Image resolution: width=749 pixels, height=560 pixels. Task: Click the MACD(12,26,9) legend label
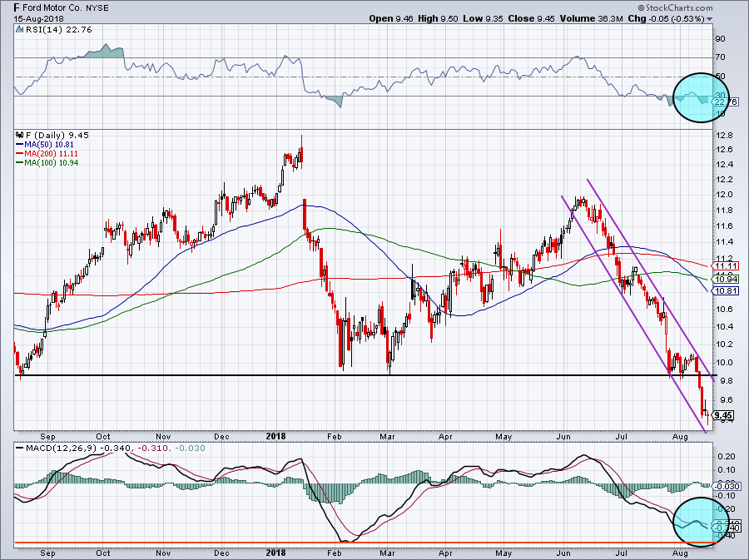coord(61,448)
